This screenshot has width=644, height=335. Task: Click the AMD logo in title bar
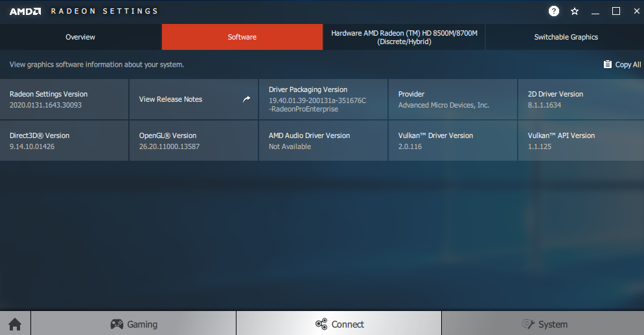pyautogui.click(x=25, y=11)
